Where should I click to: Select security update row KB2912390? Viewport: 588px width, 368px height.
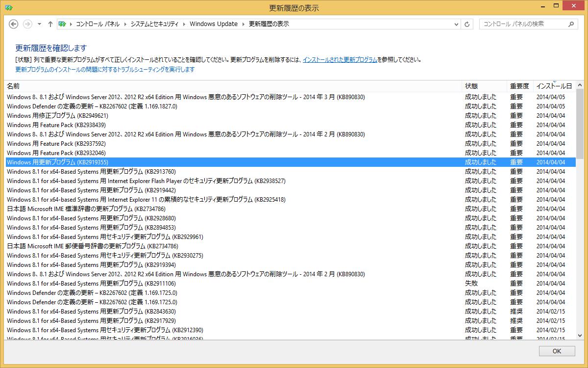(291, 330)
